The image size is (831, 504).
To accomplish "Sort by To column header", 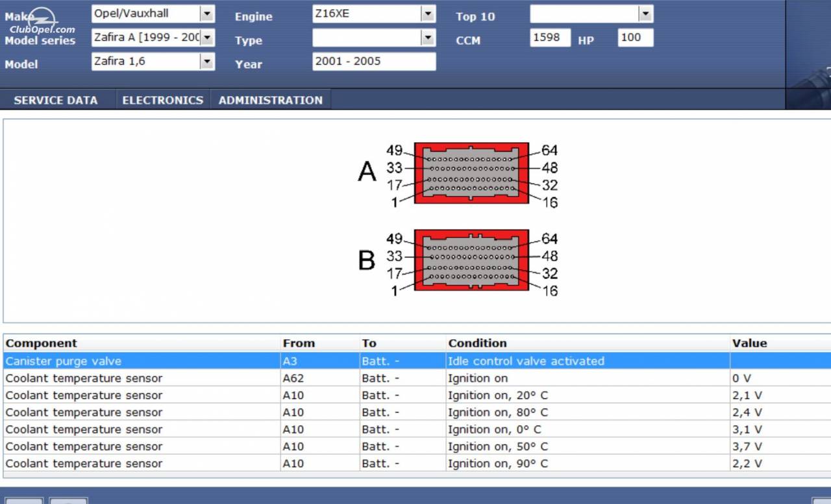I will [403, 343].
